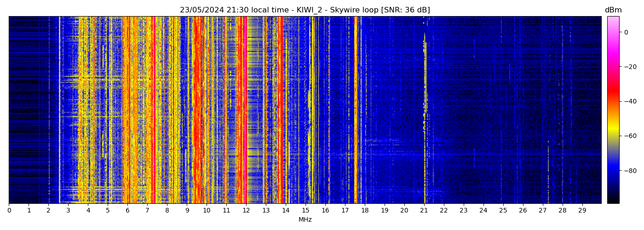Click the 0 MHz x-axis tick label
Screen dimensions: 644x230
[x=9, y=211]
